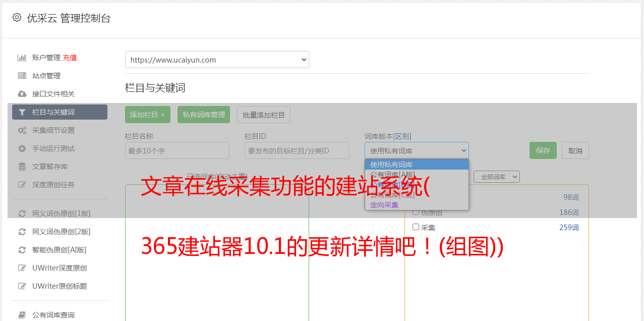
Task: Focus the 栏目ID input field
Action: click(297, 150)
